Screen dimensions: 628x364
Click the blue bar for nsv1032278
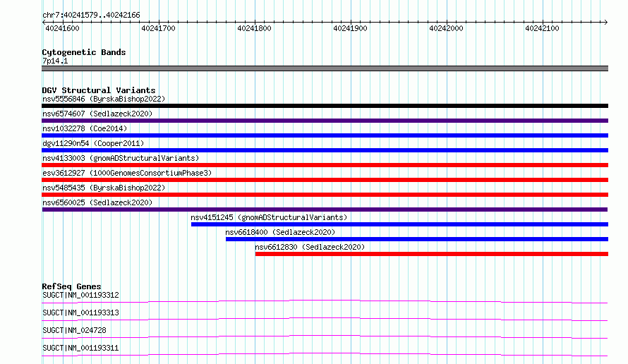pos(325,135)
